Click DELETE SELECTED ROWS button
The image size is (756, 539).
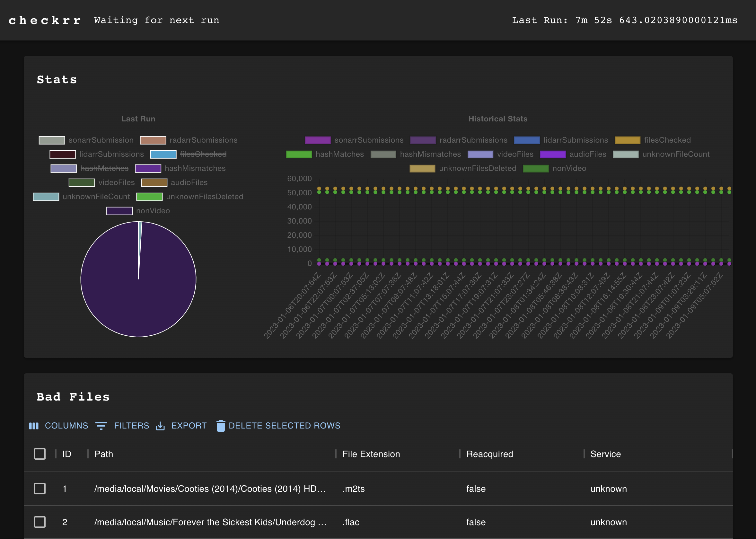coord(278,426)
